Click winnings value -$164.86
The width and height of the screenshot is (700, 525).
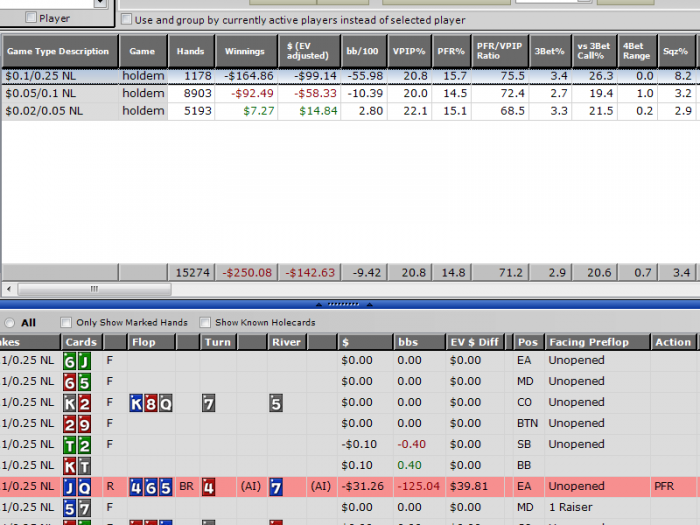coord(249,76)
